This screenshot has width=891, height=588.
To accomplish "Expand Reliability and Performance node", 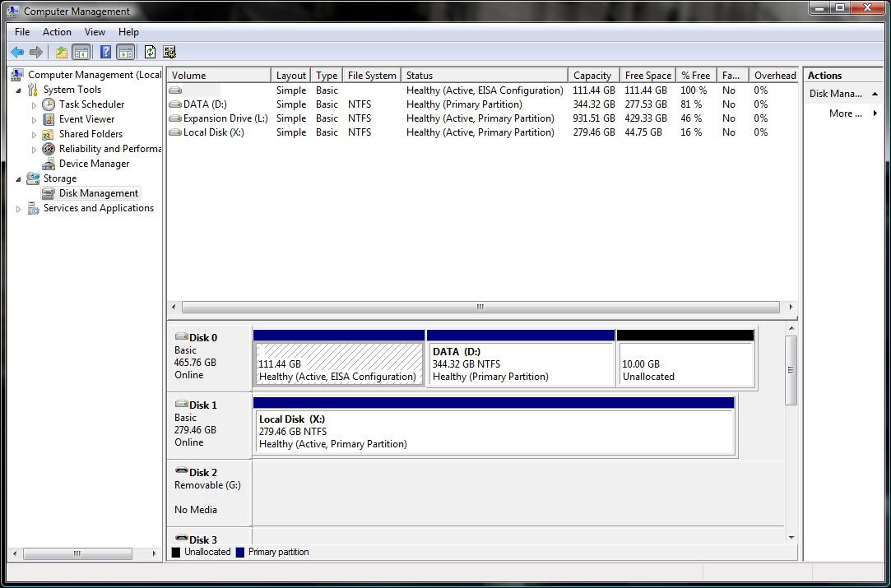I will coord(34,150).
